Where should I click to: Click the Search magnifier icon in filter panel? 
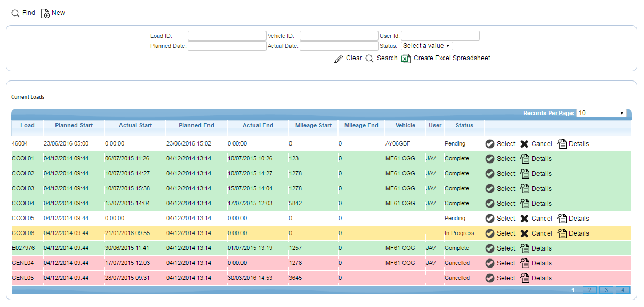click(x=369, y=59)
